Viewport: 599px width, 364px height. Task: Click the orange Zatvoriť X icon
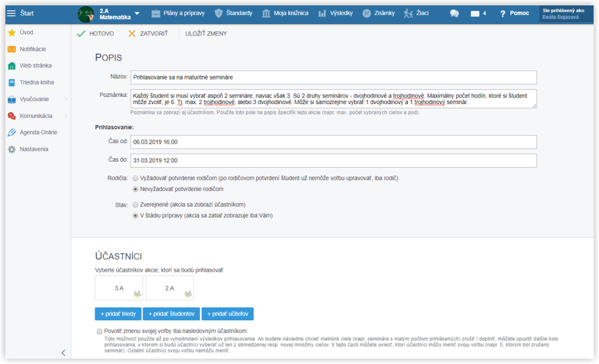(132, 34)
